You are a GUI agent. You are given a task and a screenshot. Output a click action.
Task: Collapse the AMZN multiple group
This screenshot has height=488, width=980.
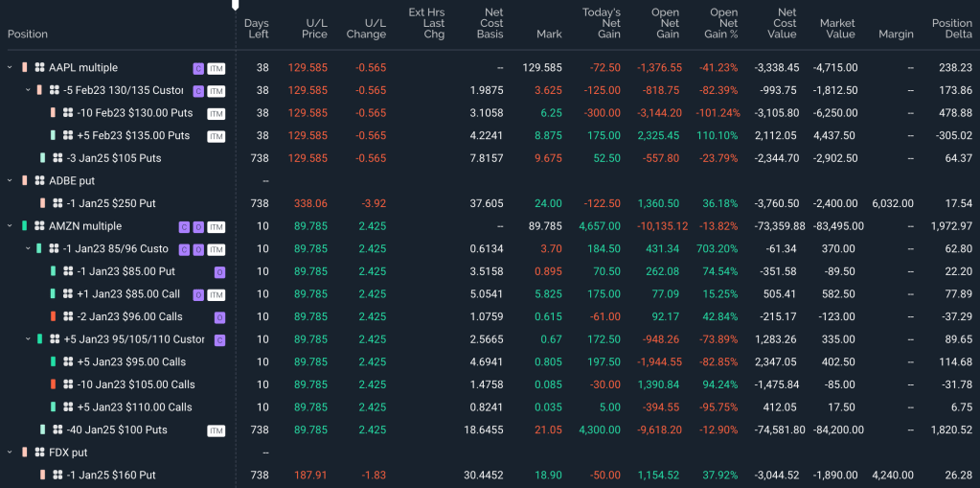pyautogui.click(x=10, y=226)
